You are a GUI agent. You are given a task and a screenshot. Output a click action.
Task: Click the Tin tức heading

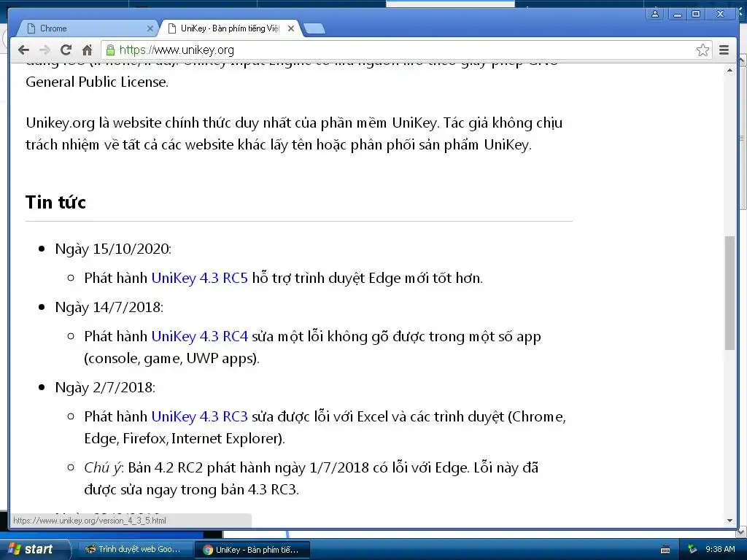pyautogui.click(x=55, y=203)
